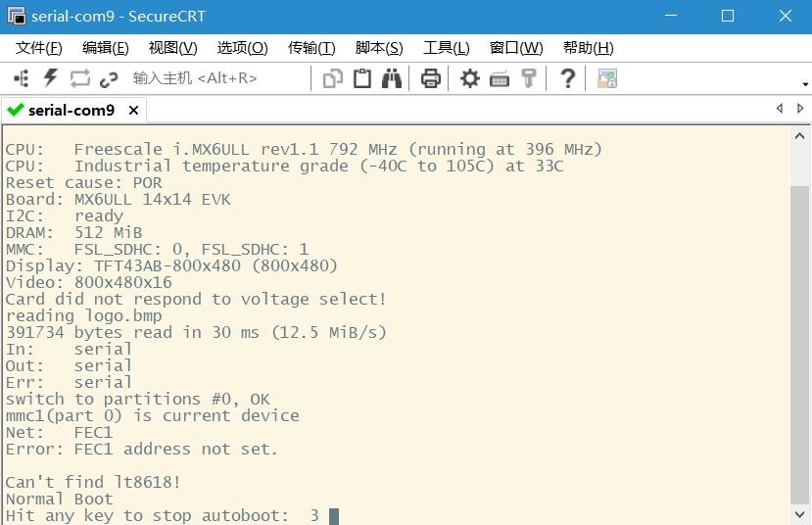The width and height of the screenshot is (812, 525).
Task: Open the 窗口(W) menu
Action: (x=516, y=48)
